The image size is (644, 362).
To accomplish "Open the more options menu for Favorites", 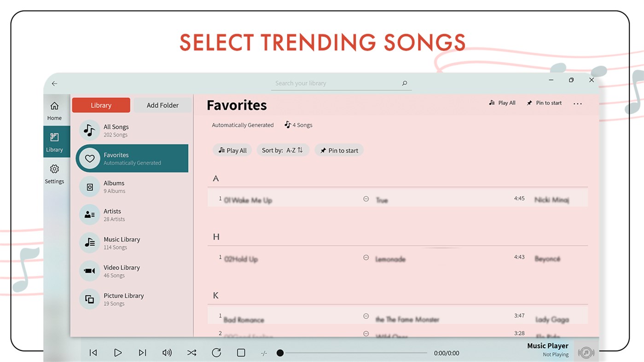I will 578,103.
